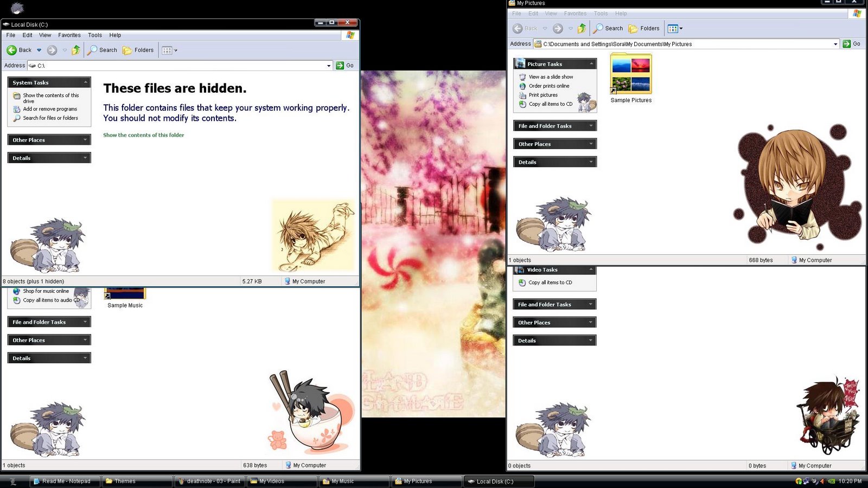868x488 pixels.
Task: Click Up folder icon in My Pictures window
Action: 582,28
